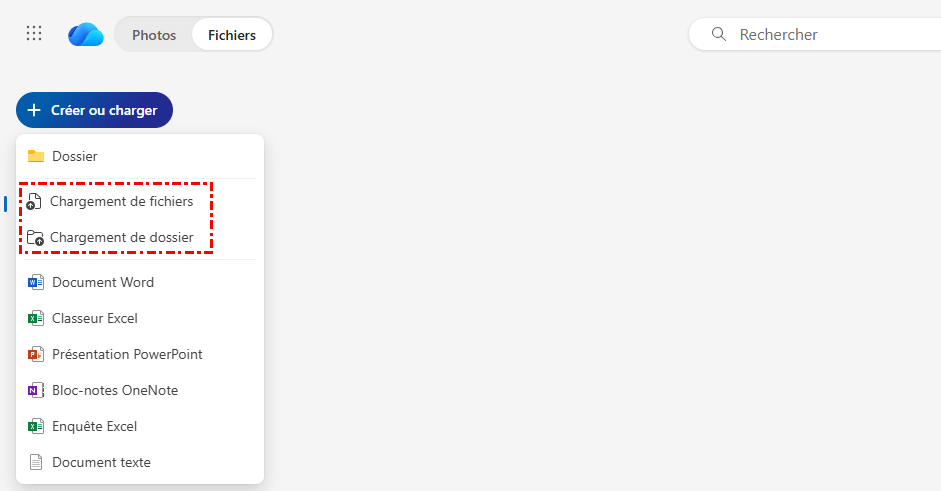Click the folder upload icon

pyautogui.click(x=34, y=238)
